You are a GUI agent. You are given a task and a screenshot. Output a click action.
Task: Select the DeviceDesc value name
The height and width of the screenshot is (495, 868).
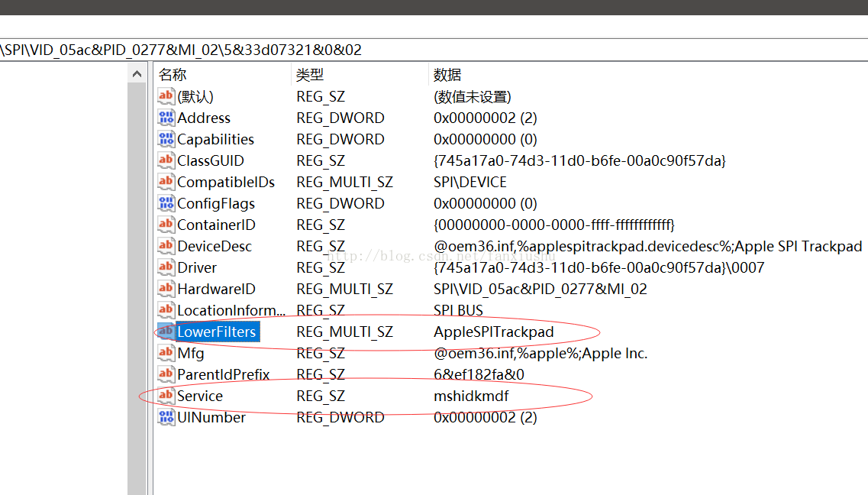215,247
